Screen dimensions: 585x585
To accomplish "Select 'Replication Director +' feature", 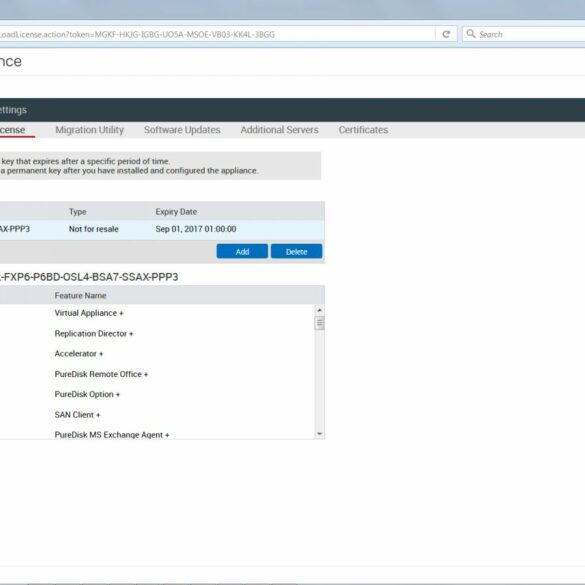I will 94,334.
